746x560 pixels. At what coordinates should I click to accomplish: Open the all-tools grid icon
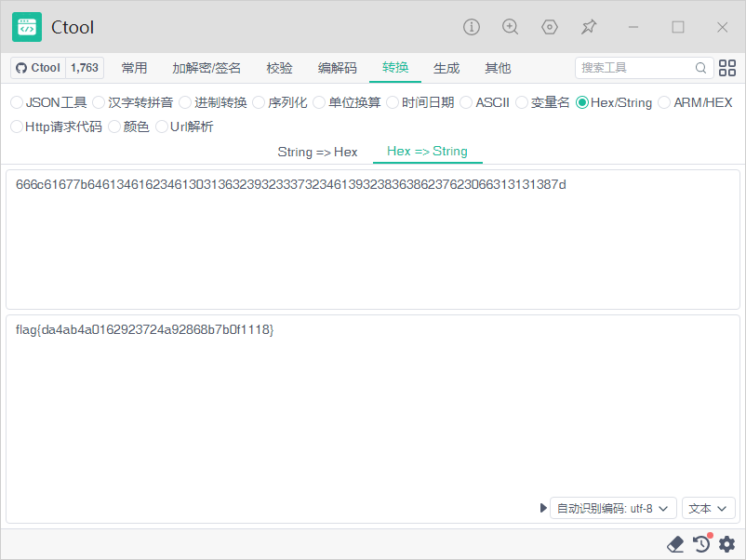click(727, 68)
